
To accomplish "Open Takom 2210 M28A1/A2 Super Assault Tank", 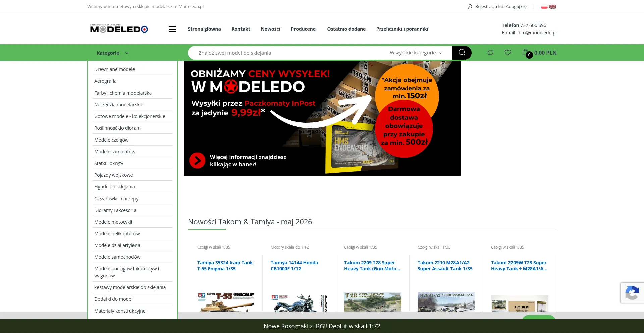I will click(445, 266).
